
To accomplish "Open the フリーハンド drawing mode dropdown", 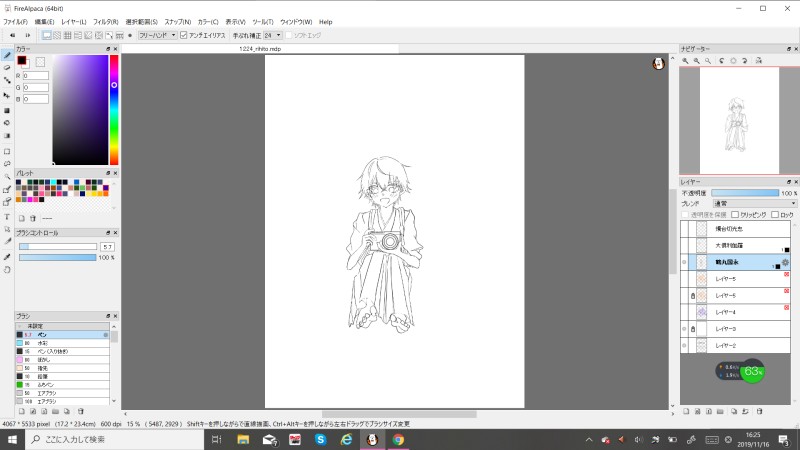I will pyautogui.click(x=158, y=35).
